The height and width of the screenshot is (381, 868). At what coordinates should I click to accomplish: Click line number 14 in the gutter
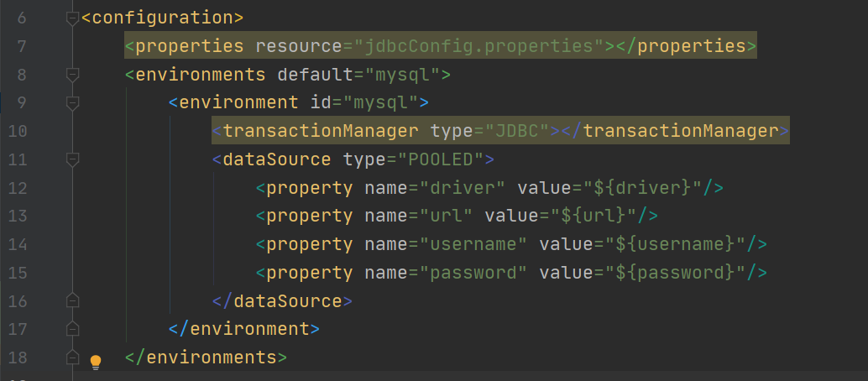tap(16, 245)
